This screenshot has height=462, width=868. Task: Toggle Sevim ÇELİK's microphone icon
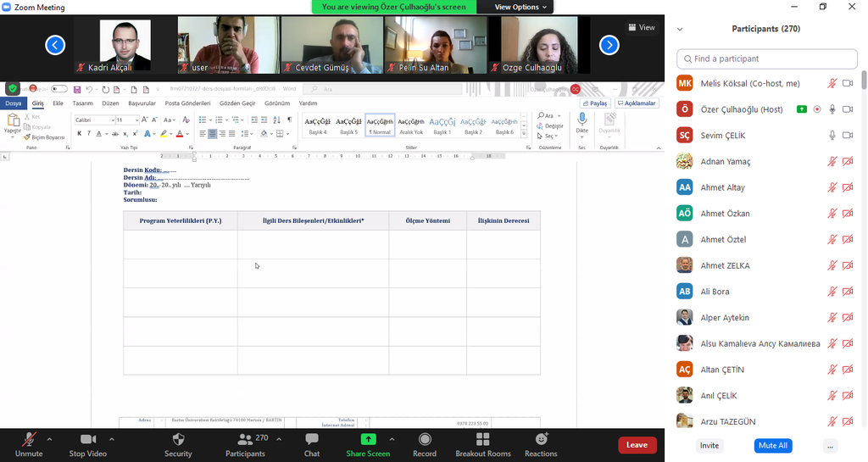coord(832,136)
